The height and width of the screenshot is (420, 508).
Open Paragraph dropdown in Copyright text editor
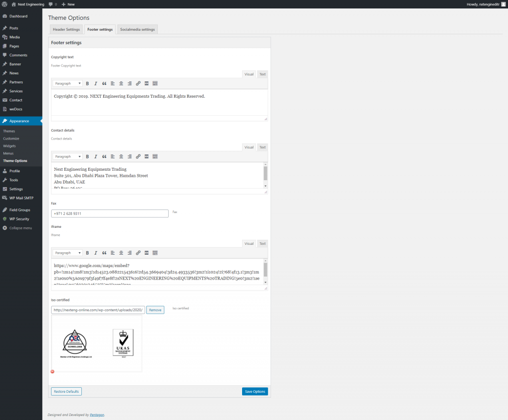click(67, 83)
